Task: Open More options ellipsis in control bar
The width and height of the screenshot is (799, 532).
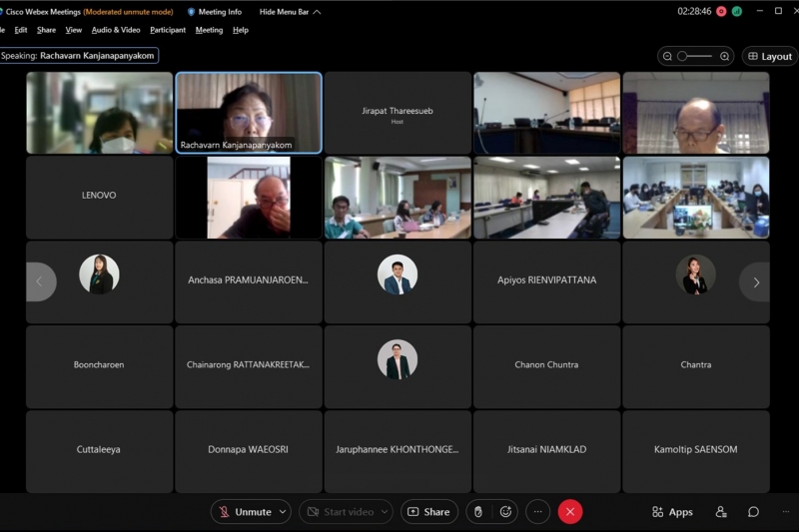Action: click(538, 512)
